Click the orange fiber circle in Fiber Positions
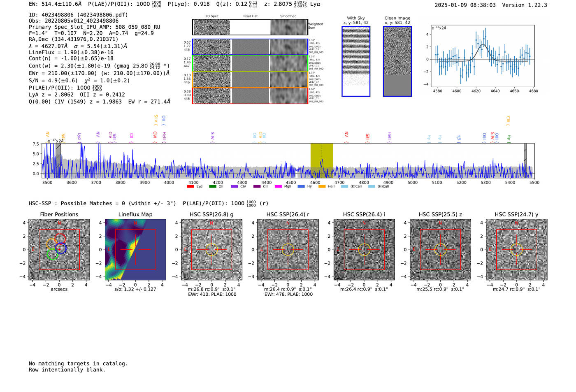 52,244
